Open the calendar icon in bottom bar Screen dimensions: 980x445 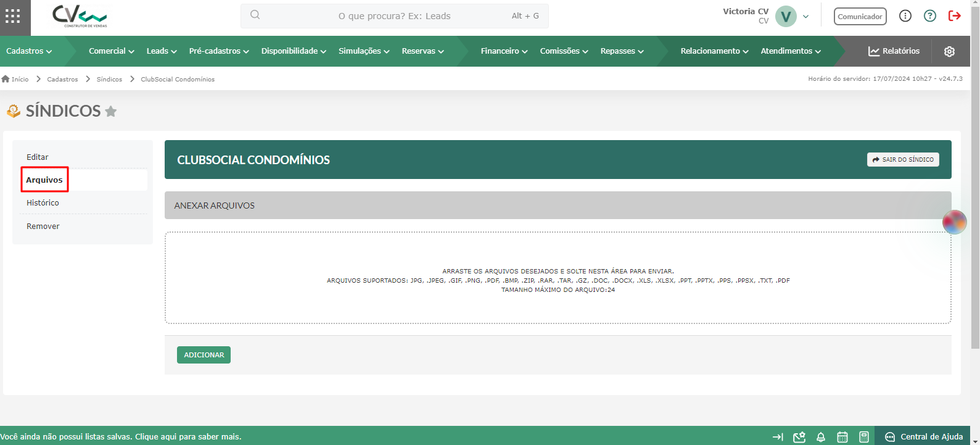point(842,437)
